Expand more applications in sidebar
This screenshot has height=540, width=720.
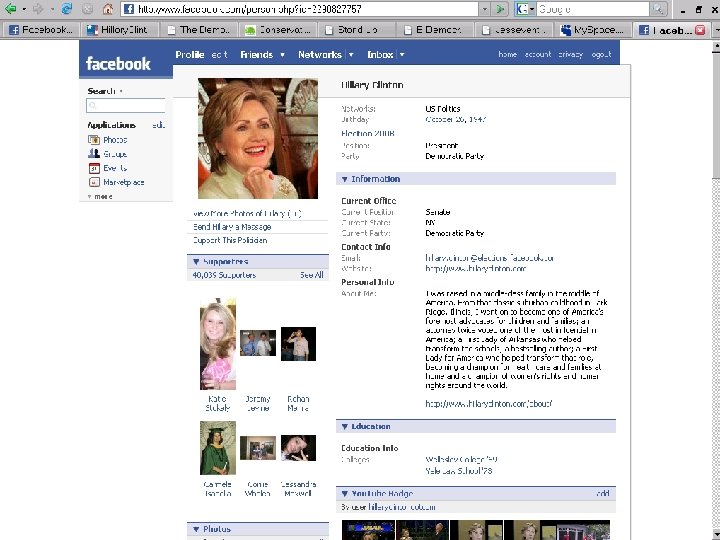point(100,197)
